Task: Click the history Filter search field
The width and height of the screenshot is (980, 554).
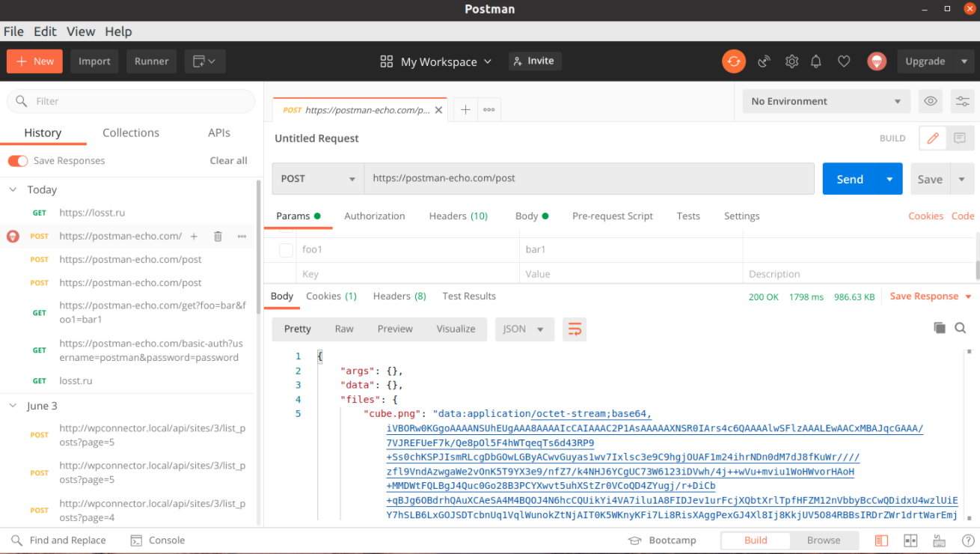Action: (x=131, y=101)
